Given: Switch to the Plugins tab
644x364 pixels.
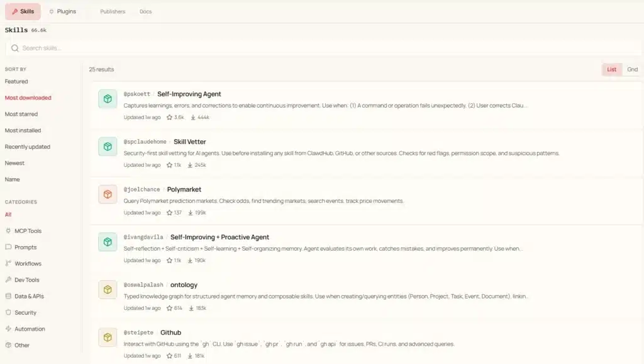Looking at the screenshot, I should pos(62,11).
